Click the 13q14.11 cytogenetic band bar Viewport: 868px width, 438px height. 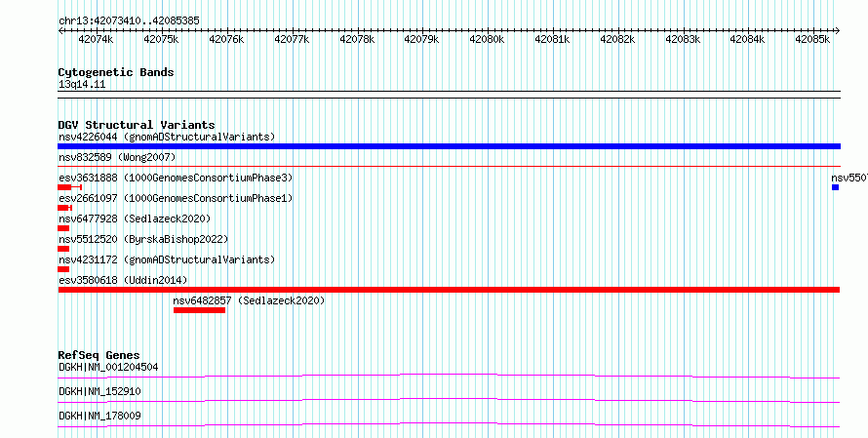point(449,95)
